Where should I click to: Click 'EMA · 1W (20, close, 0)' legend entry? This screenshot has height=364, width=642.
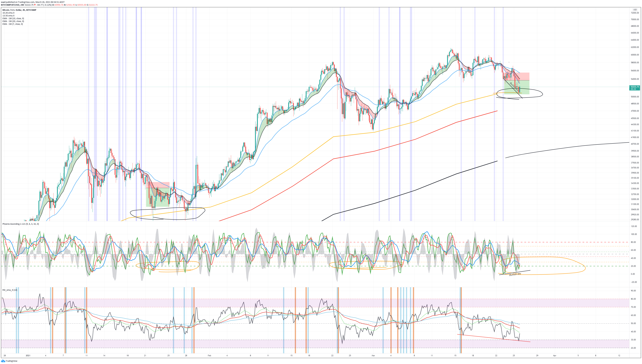coord(13,21)
